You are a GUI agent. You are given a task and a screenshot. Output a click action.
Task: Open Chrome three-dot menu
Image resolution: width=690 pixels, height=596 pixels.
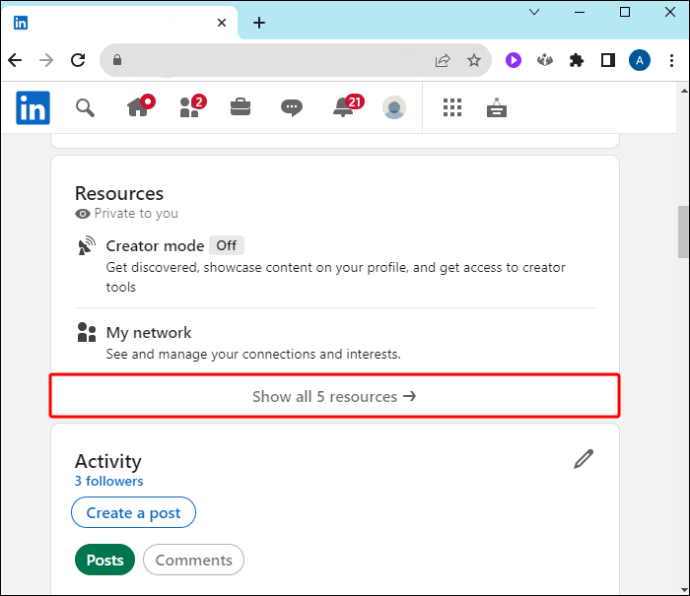(x=672, y=60)
